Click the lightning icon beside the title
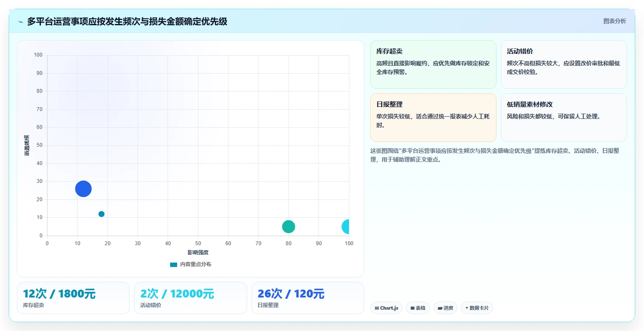644x331 pixels. (20, 22)
